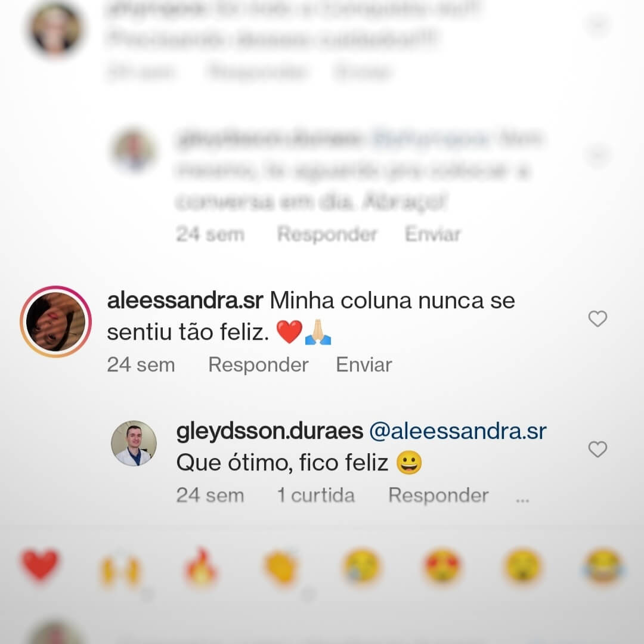Open the aleessandra.sr username link
Screen dimensions: 644x644
185,301
